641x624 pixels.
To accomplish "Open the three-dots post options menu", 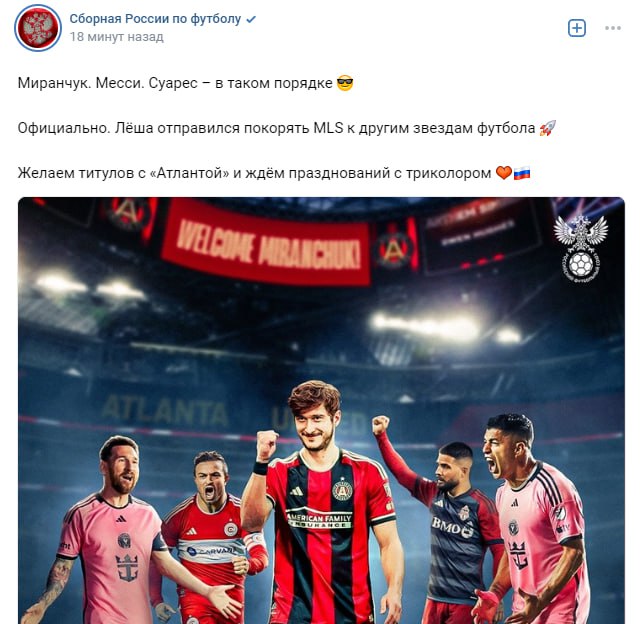I will [x=613, y=28].
